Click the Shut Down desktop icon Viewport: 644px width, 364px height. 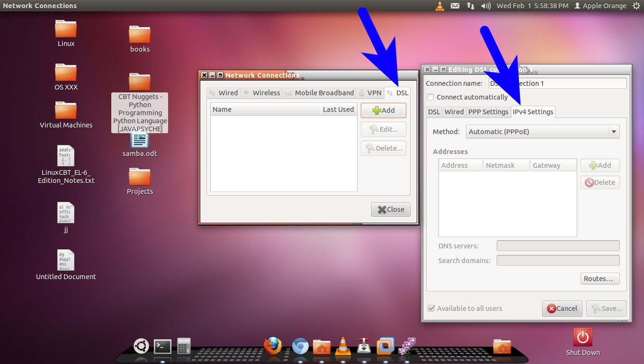point(583,342)
